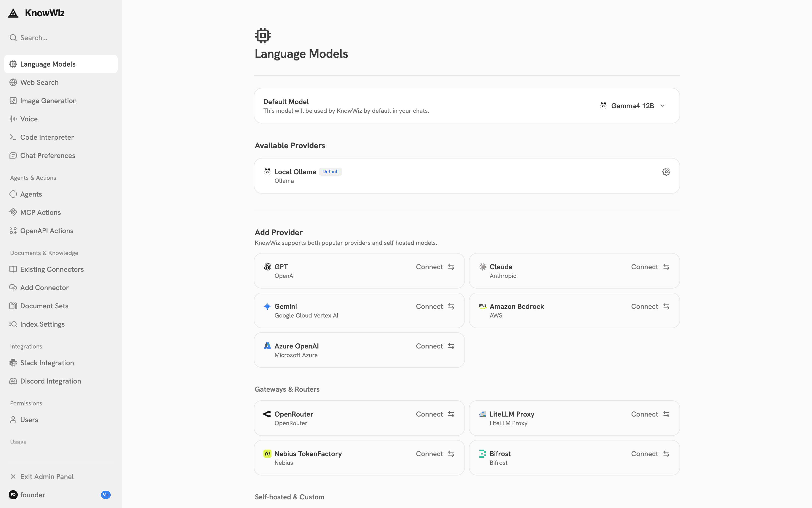Open Language Models in sidebar
The width and height of the screenshot is (812, 508).
pyautogui.click(x=61, y=64)
